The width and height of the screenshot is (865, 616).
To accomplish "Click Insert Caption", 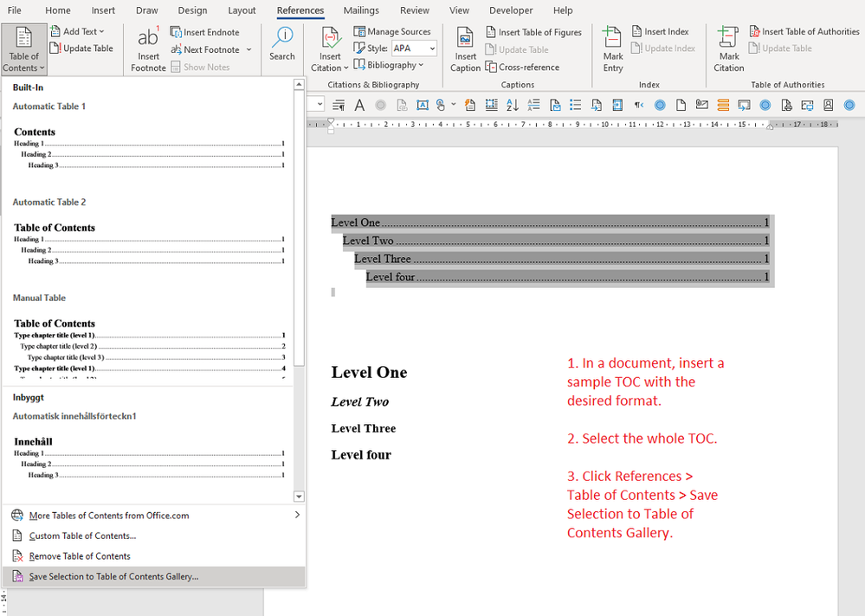I will point(465,49).
